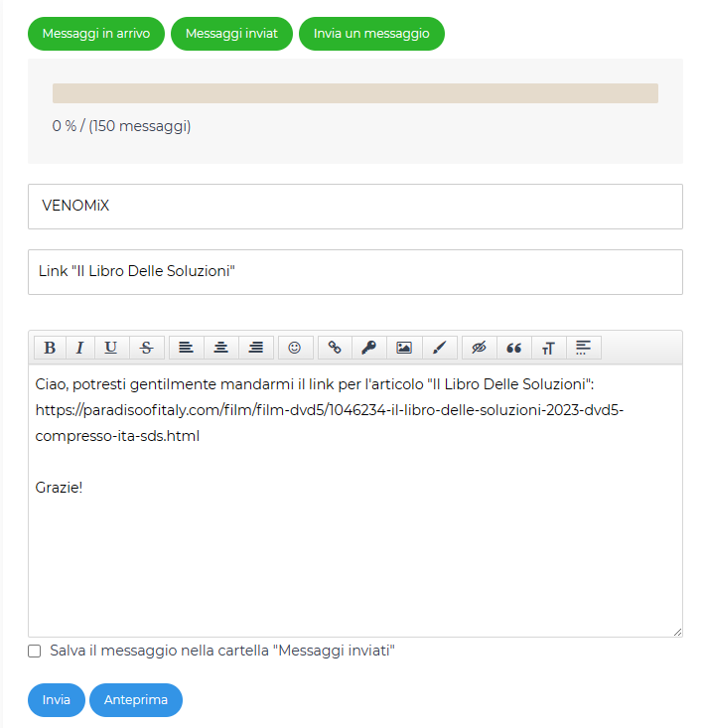Image resolution: width=706 pixels, height=728 pixels.
Task: Center-align the message text
Action: [221, 348]
